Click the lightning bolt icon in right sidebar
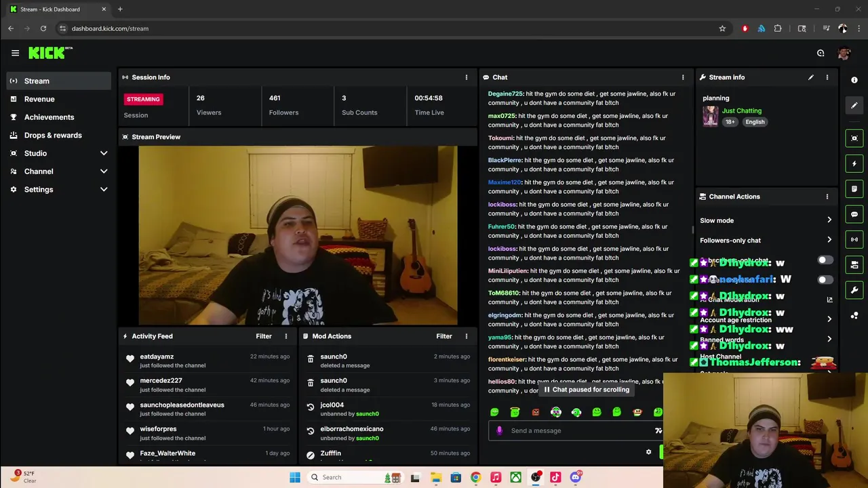This screenshot has width=868, height=488. coord(854,163)
